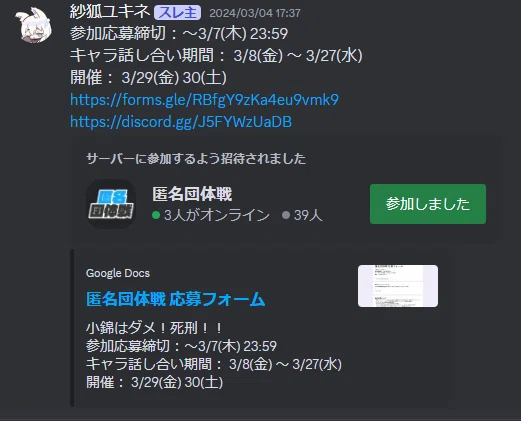Click message line 参加応募締切：～3/7(木) 23:59
Image resolution: width=521 pixels, height=421 pixels.
pos(179,34)
